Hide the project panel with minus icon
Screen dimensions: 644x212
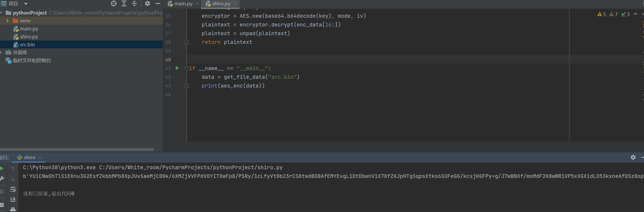point(158,3)
